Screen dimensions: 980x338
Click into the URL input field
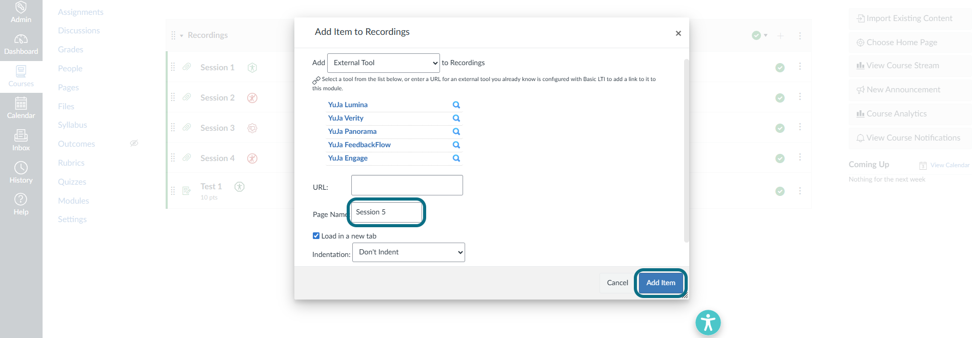click(407, 185)
